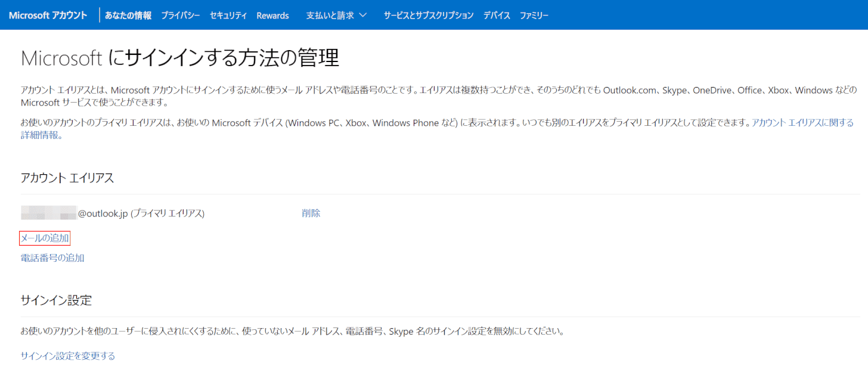Go to the デバイス page
The height and width of the screenshot is (374, 868).
click(x=497, y=16)
